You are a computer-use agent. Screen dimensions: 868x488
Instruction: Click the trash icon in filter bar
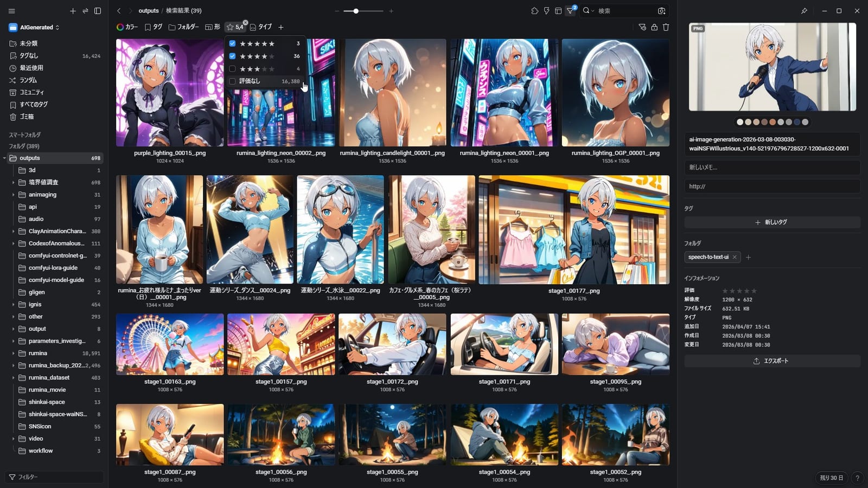[x=666, y=27]
